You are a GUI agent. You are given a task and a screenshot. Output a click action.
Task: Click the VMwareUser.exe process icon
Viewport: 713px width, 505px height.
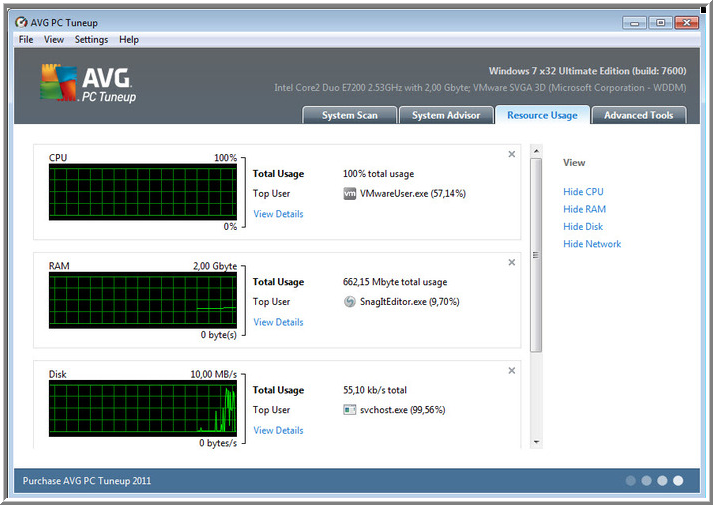tap(349, 194)
